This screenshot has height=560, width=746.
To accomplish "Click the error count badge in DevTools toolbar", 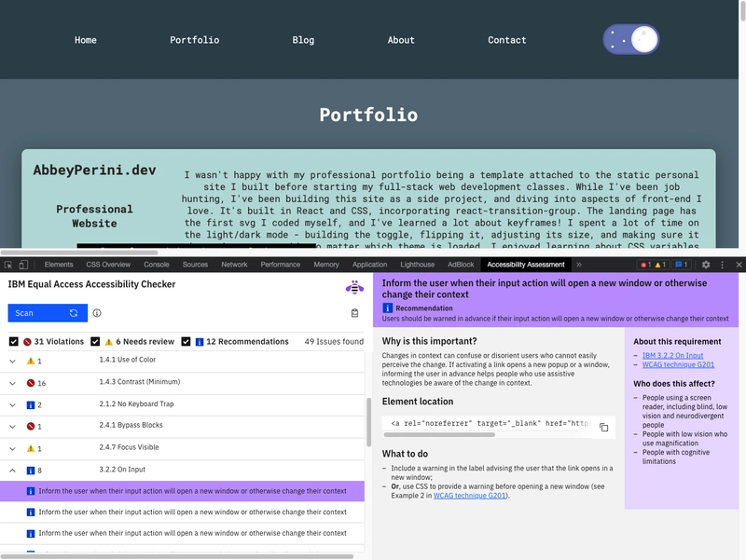I will coord(645,264).
